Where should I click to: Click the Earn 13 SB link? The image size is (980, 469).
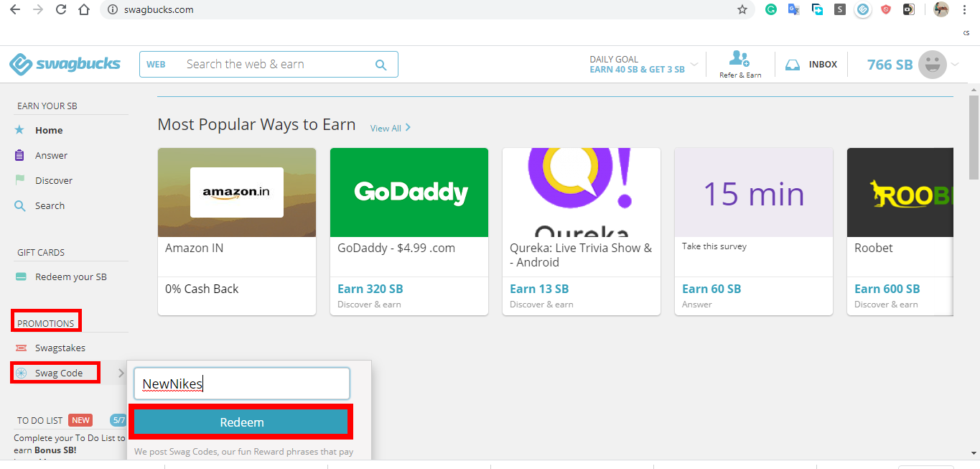tap(539, 289)
